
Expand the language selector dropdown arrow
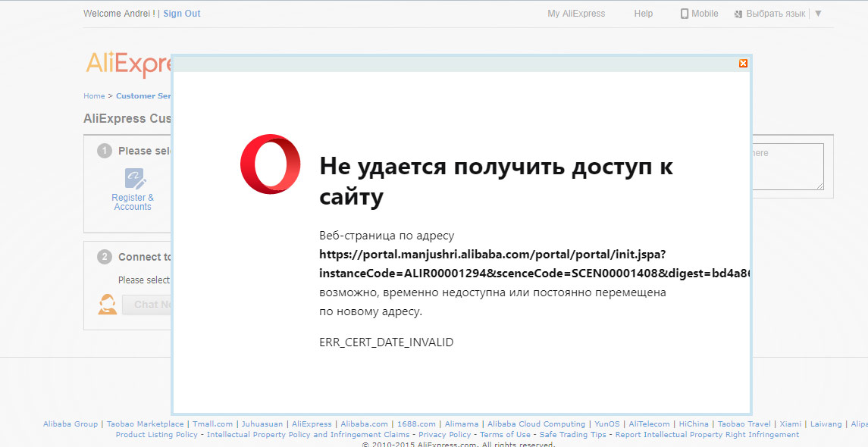(x=818, y=14)
